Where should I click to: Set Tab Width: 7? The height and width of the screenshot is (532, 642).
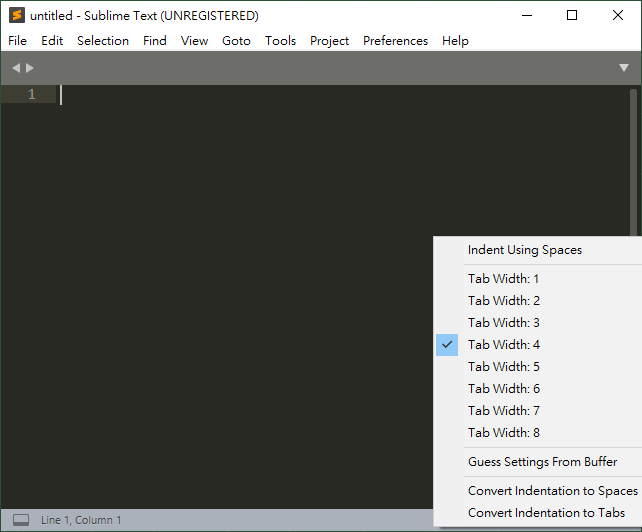(538, 411)
